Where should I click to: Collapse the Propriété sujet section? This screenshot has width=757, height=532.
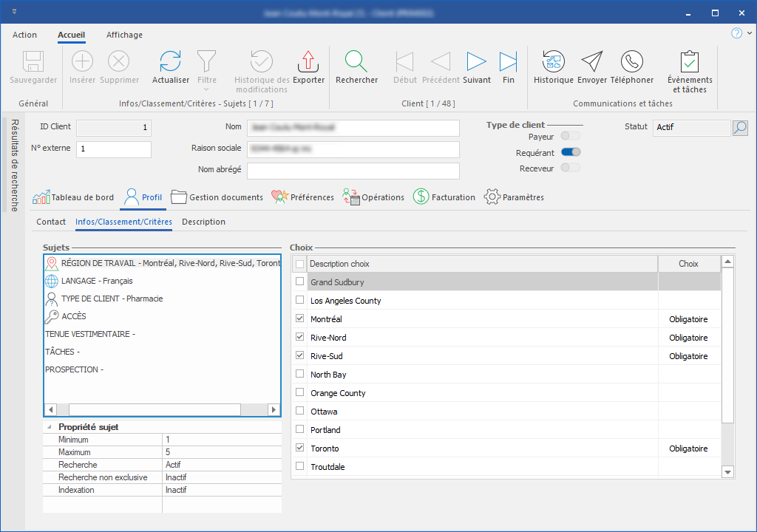pos(50,427)
